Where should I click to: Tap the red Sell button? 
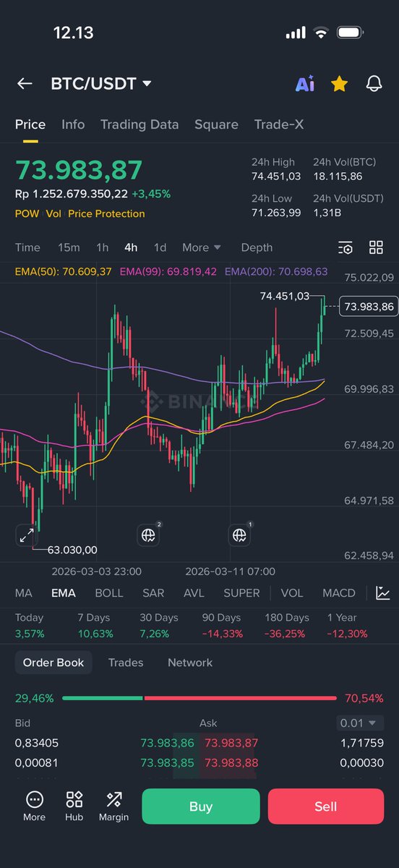point(326,807)
